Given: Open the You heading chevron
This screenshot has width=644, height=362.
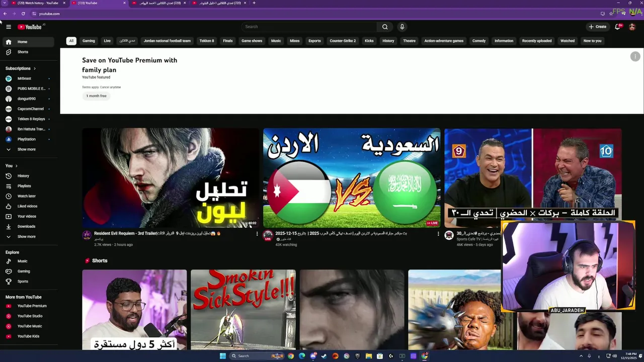Looking at the screenshot, I should click(16, 165).
